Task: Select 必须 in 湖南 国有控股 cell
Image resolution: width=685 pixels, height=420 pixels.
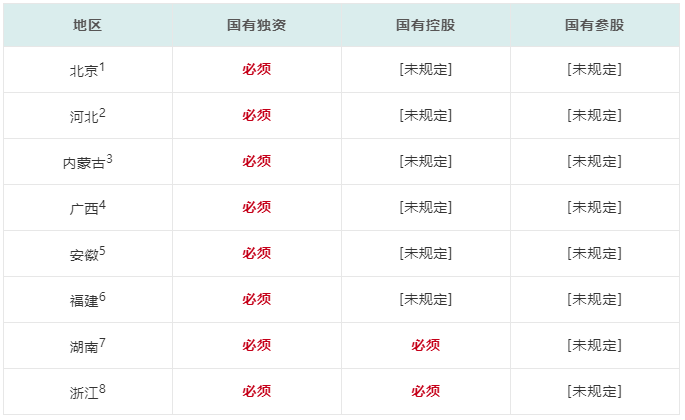Action: coord(426,345)
